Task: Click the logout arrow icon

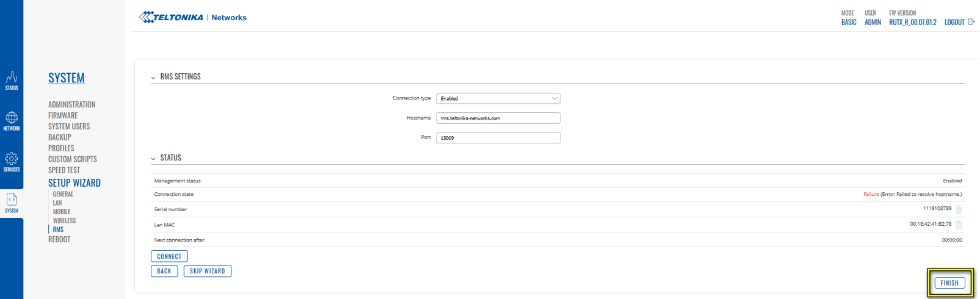Action: pos(971,22)
